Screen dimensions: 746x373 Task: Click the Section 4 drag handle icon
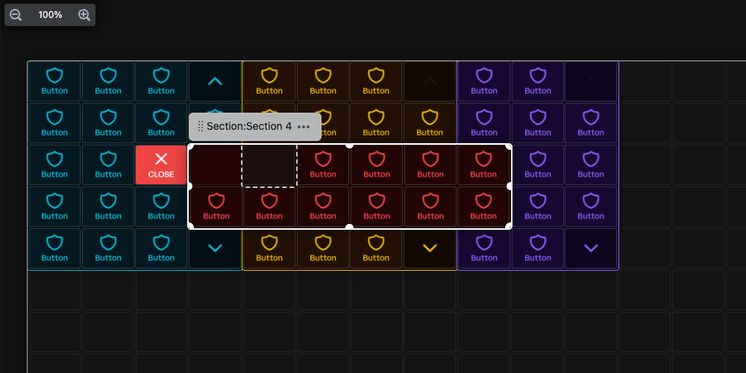(x=200, y=127)
